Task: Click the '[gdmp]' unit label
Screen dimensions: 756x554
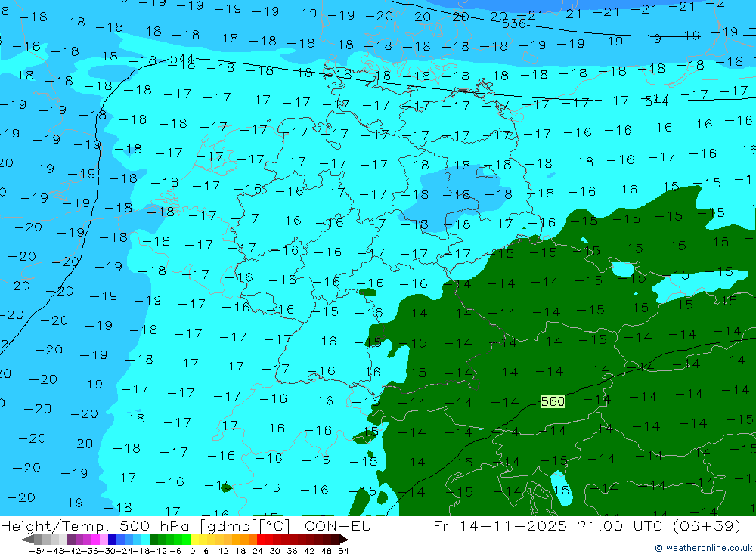Action: coord(229,526)
